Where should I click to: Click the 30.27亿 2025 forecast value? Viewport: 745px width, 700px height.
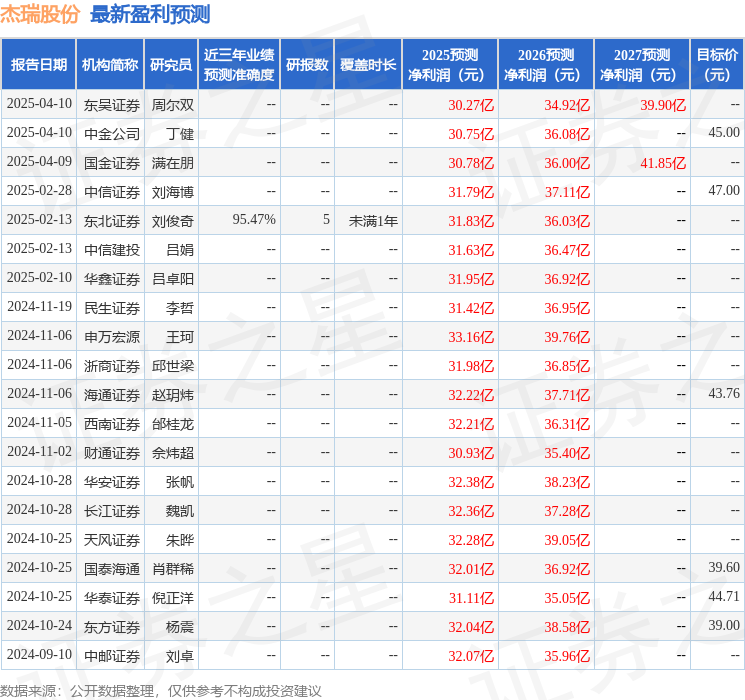click(x=471, y=105)
